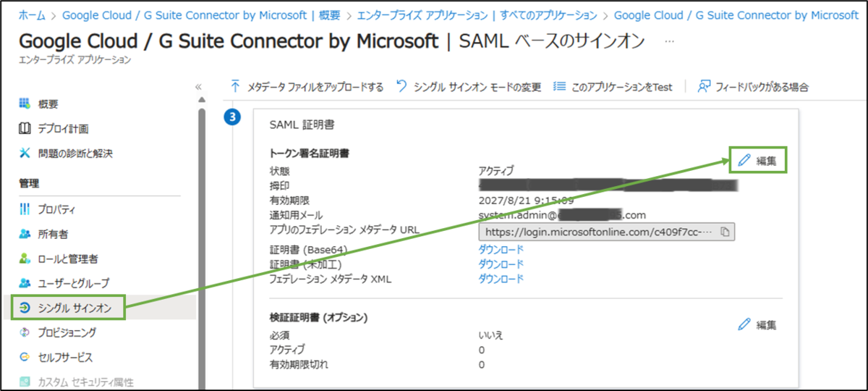Click the system.admin notification email value
868x391 pixels.
[x=562, y=215]
